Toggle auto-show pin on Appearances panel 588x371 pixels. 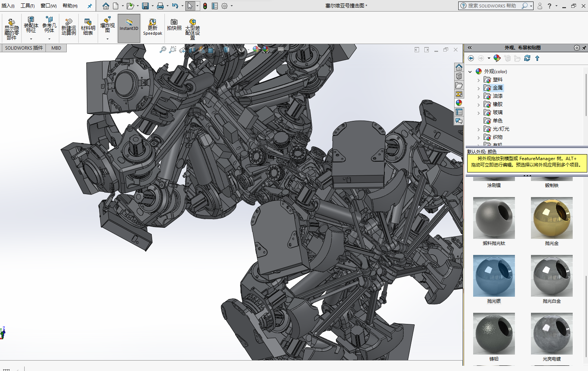click(584, 48)
